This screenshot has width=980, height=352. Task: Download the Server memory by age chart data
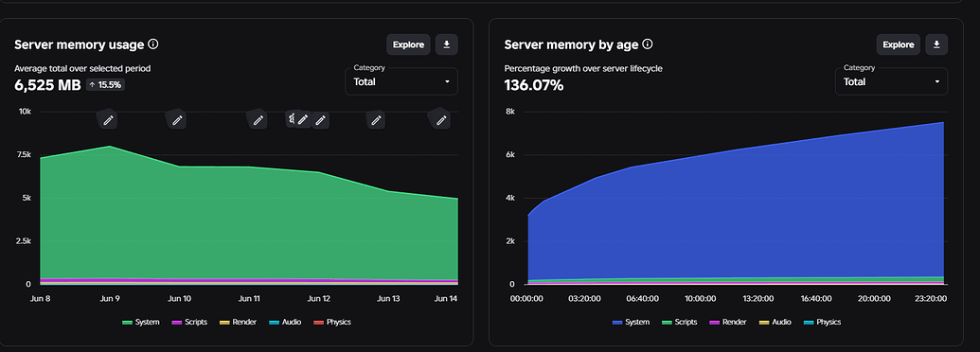tap(936, 44)
